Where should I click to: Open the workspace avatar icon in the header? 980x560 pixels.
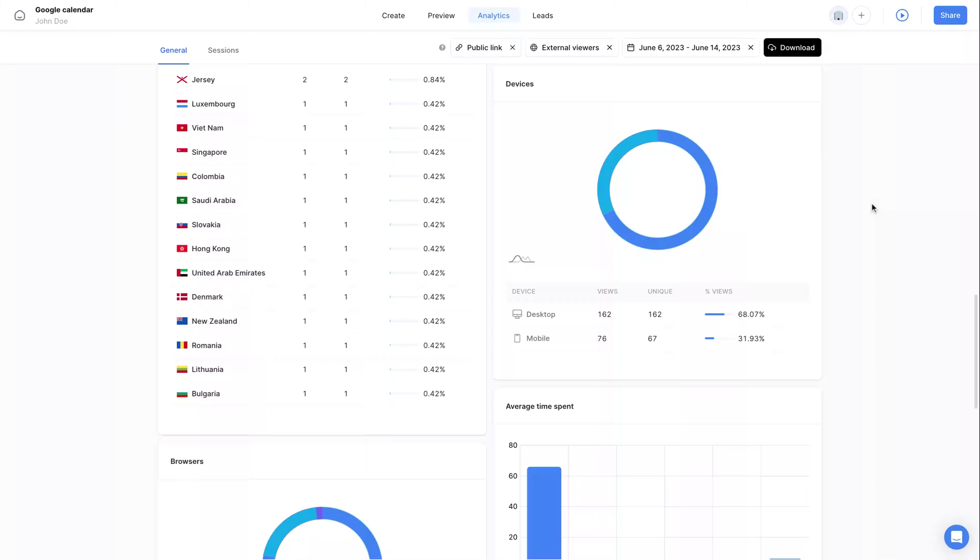pos(838,15)
